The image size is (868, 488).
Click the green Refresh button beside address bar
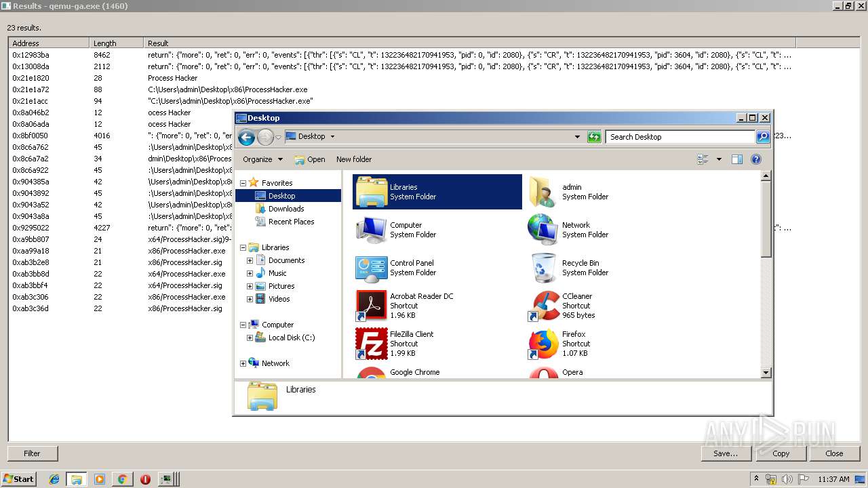tap(594, 136)
